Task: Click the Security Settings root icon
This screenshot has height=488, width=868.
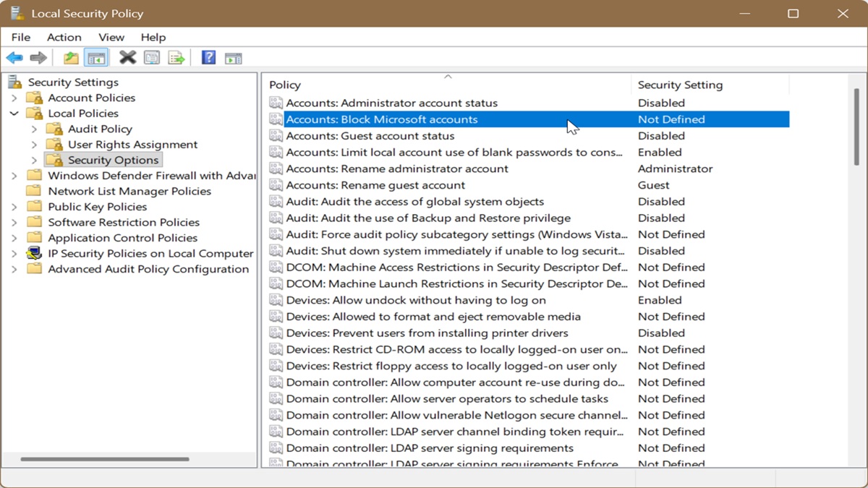Action: click(x=15, y=82)
